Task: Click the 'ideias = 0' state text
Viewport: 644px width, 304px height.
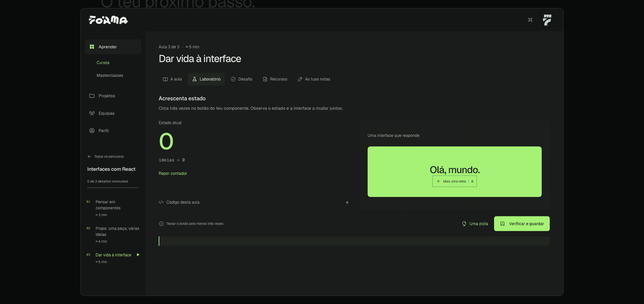Action: [172, 160]
